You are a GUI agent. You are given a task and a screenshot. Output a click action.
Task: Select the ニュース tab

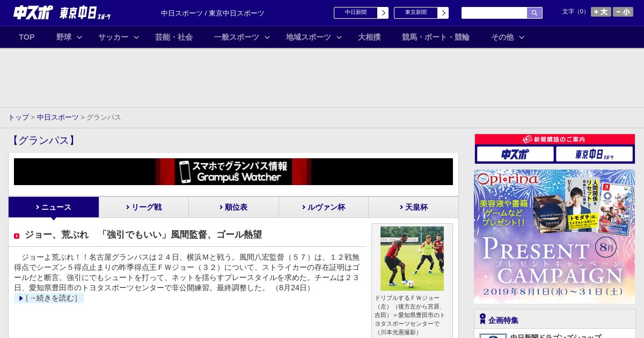click(54, 207)
